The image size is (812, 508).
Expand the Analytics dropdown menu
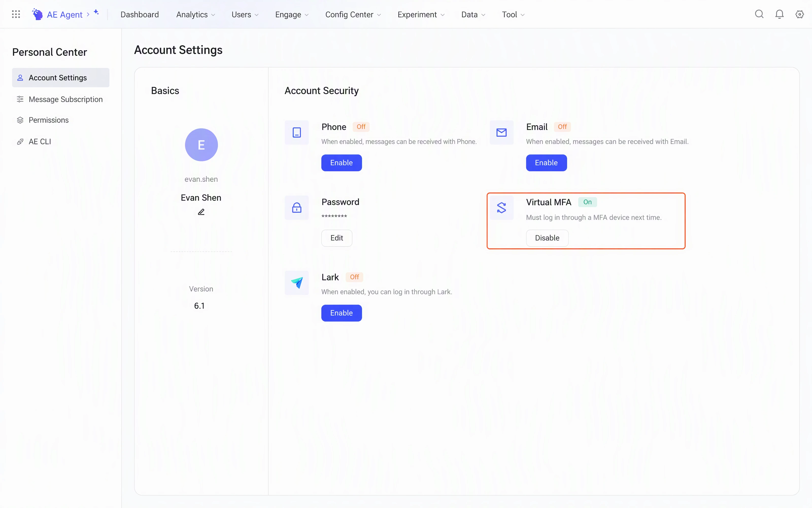click(x=196, y=14)
